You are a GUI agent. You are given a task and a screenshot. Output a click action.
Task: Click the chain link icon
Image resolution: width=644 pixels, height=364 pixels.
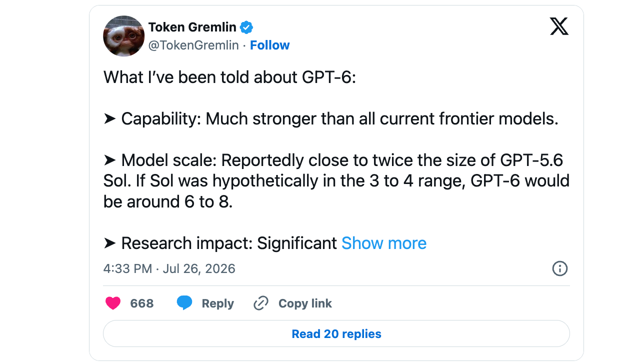(261, 303)
